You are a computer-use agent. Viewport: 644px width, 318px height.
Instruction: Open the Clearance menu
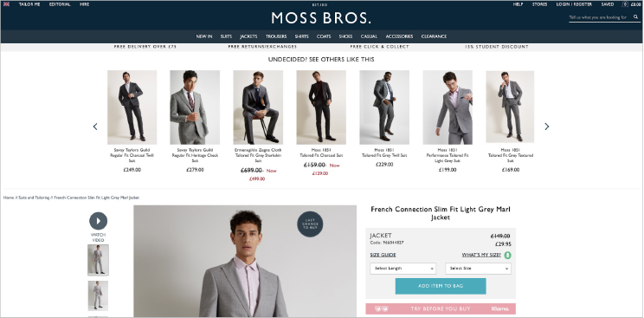pyautogui.click(x=434, y=36)
